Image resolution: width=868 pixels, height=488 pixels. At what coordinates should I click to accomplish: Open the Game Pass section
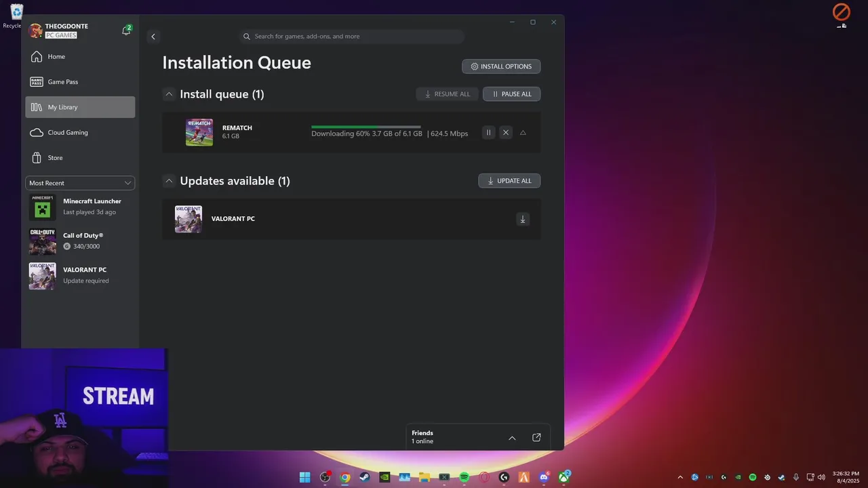coord(80,82)
